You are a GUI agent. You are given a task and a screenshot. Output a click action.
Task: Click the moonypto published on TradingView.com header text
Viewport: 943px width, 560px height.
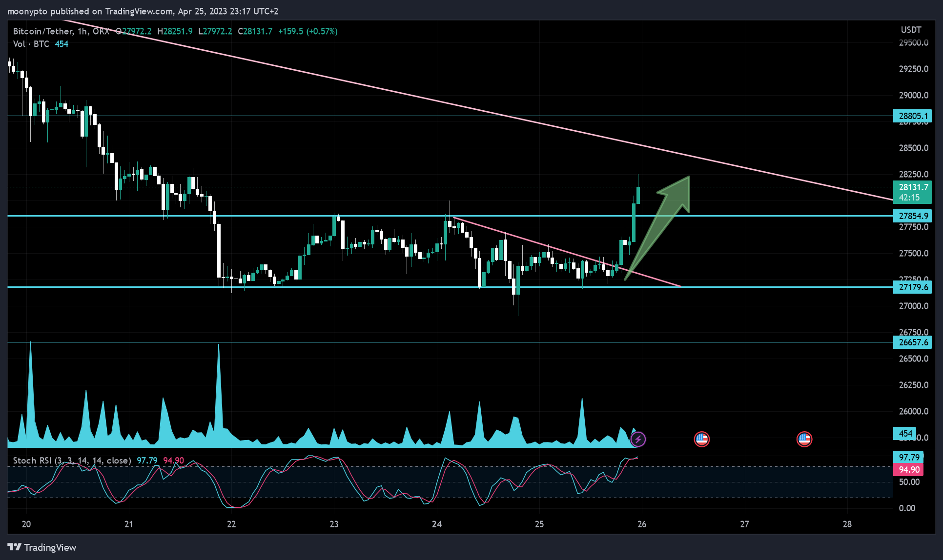(142, 11)
